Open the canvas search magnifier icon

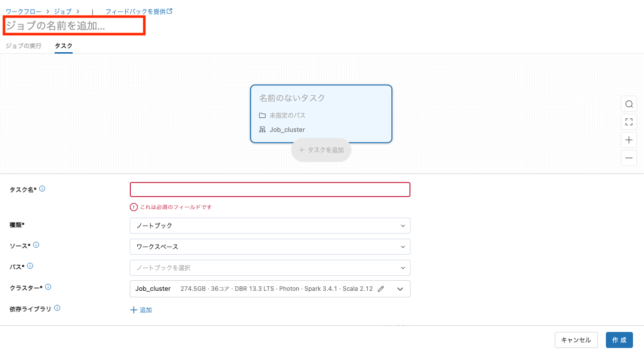tap(629, 104)
